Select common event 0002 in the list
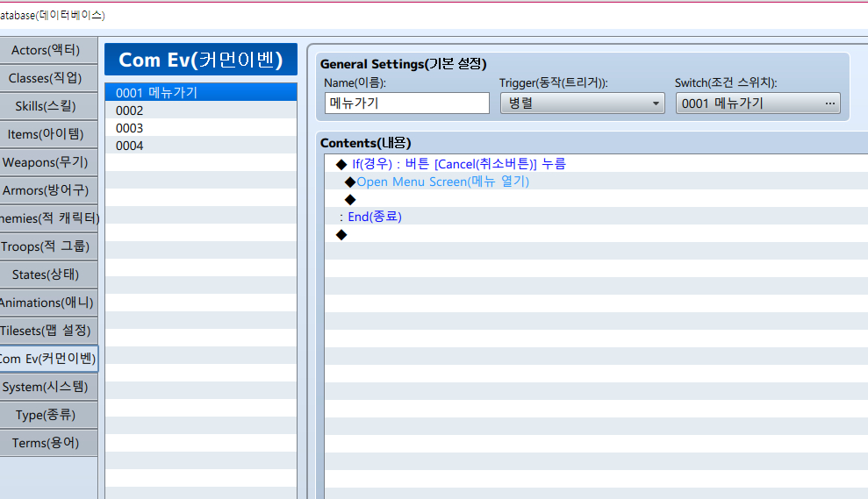Screen dimensions: 868x499 (x=200, y=110)
